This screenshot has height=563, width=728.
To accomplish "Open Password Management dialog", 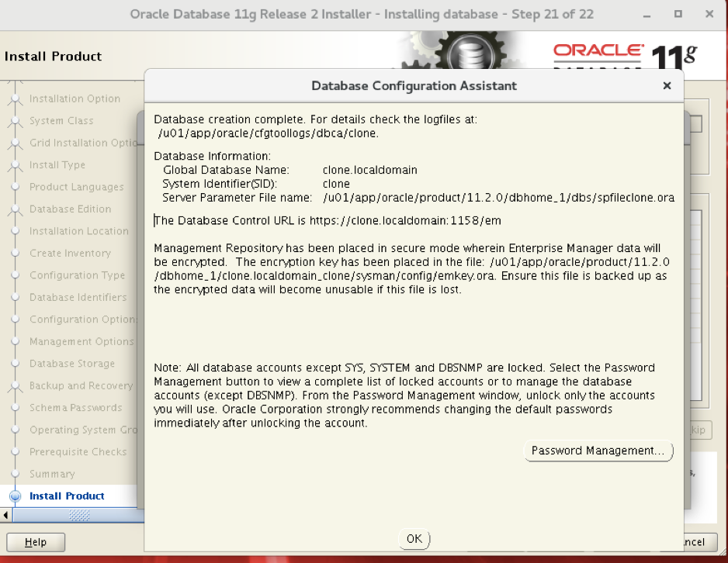I will 598,451.
